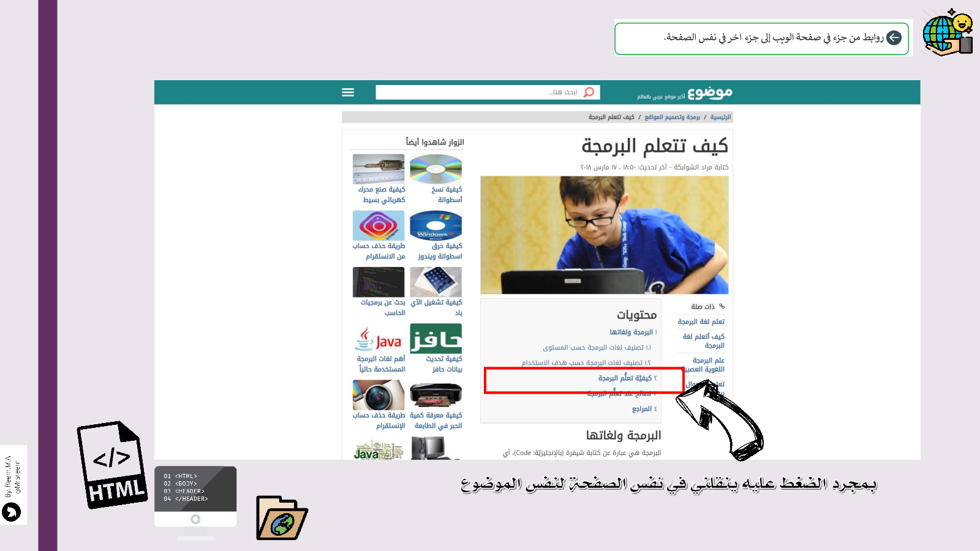Open the folder with globe icon

pos(281,519)
